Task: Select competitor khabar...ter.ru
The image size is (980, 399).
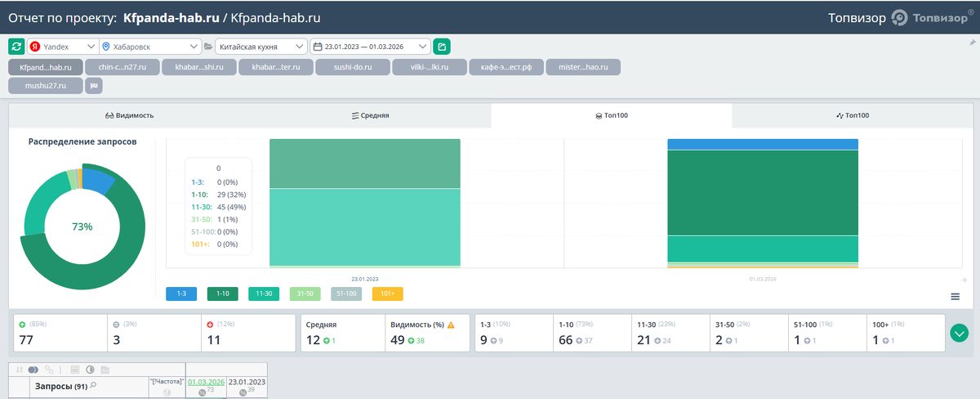Action: (276, 67)
